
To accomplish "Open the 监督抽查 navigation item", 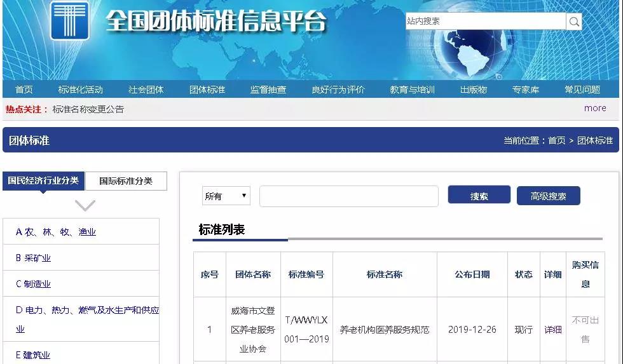I will click(268, 90).
